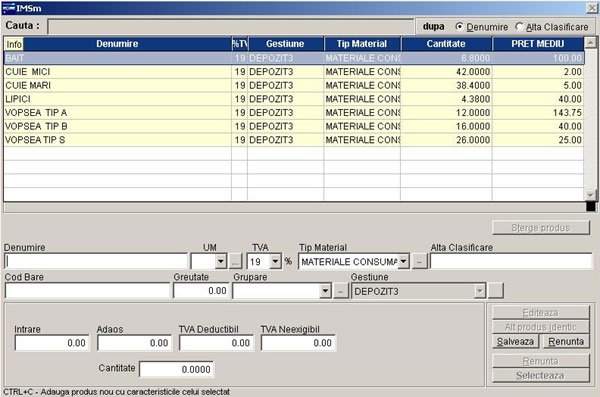Select the VOPSEA TIP S row

tap(293, 140)
